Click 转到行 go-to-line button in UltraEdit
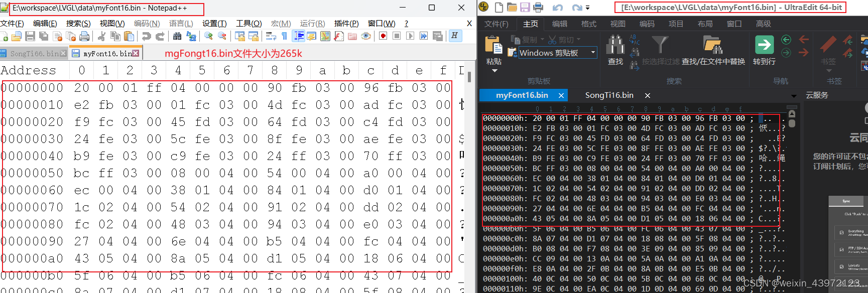Image resolution: width=868 pixels, height=293 pixels. (764, 51)
